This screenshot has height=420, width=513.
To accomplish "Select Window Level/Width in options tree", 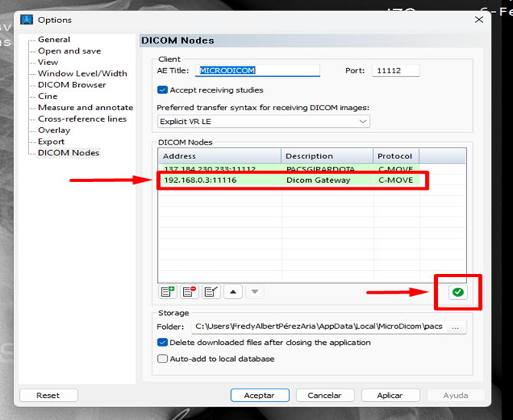I will [x=82, y=73].
